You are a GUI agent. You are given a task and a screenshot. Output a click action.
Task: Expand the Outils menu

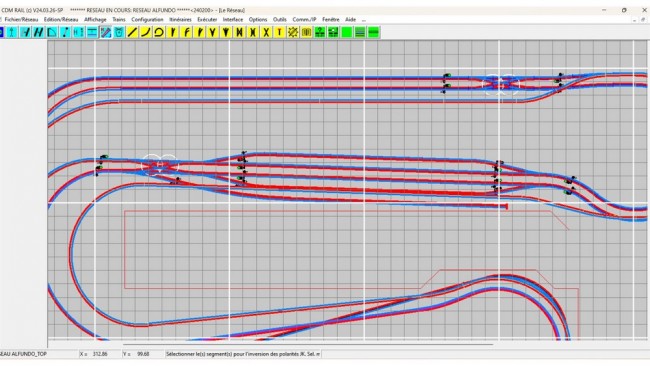click(x=279, y=19)
